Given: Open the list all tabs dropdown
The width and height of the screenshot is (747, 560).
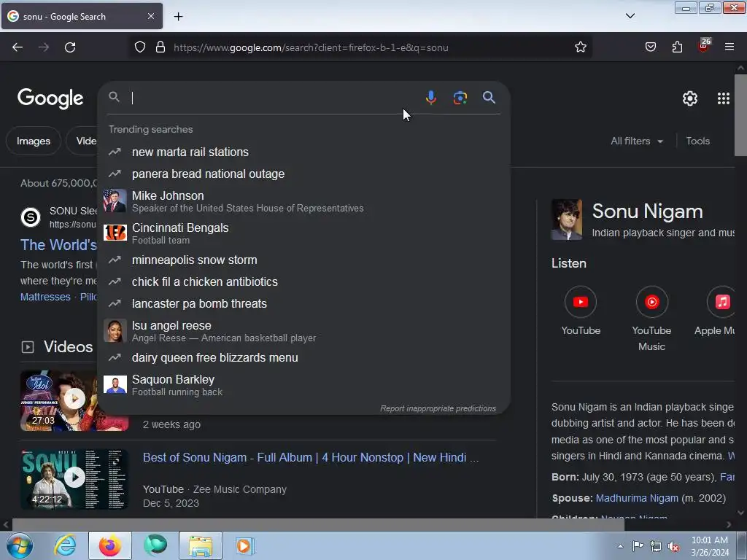Looking at the screenshot, I should (x=630, y=16).
